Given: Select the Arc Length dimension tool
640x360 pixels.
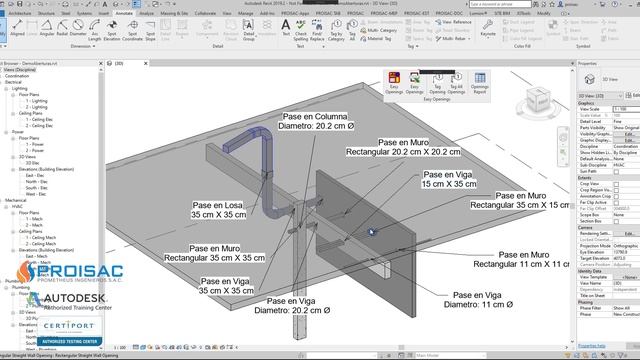Looking at the screenshot, I should pyautogui.click(x=94, y=31).
